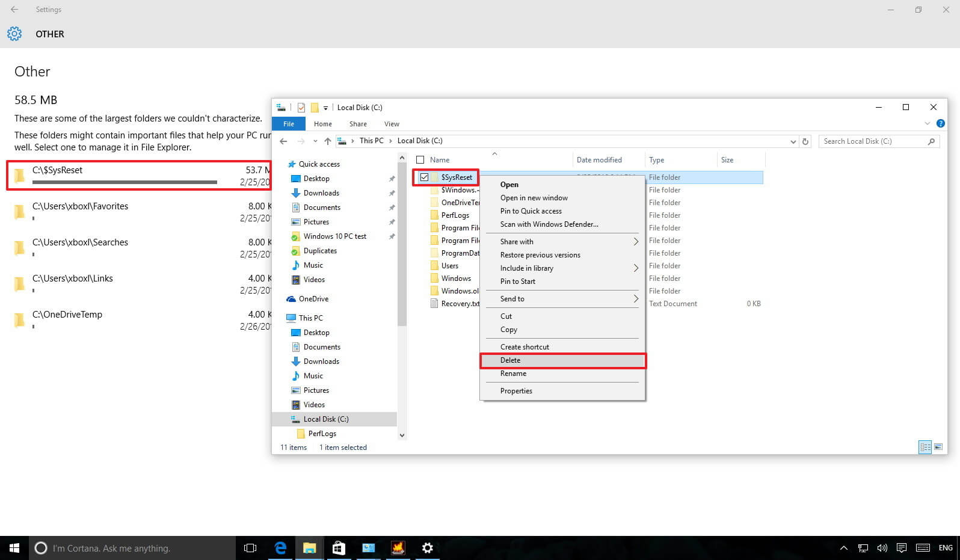
Task: Click the properties checkmark in quick access toolbar
Action: pyautogui.click(x=301, y=108)
